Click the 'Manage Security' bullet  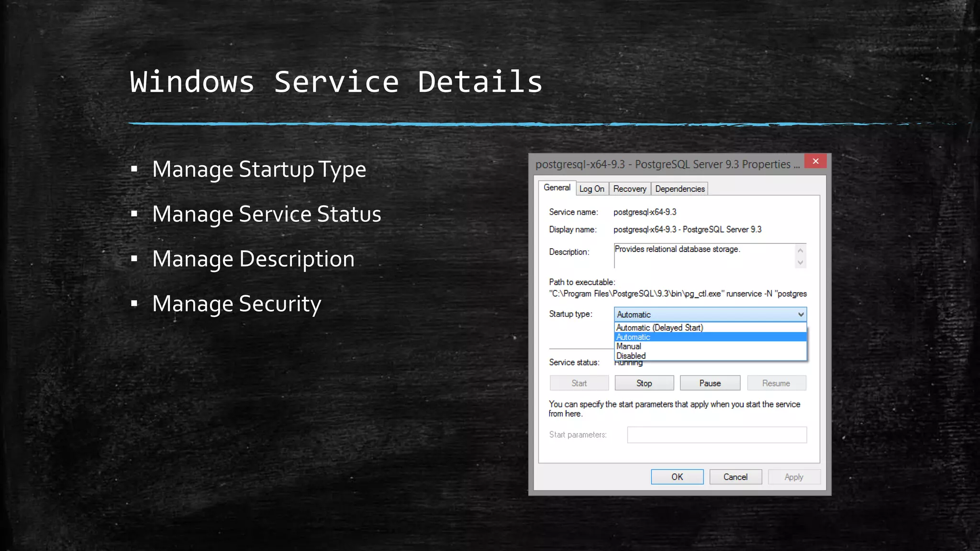click(236, 304)
